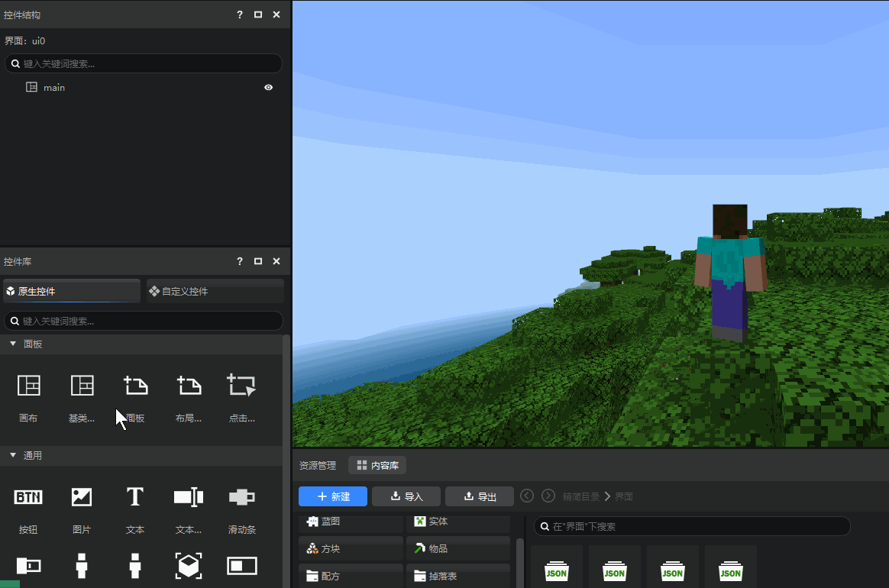
Task: Go forward with the right arrow circle
Action: click(x=548, y=496)
